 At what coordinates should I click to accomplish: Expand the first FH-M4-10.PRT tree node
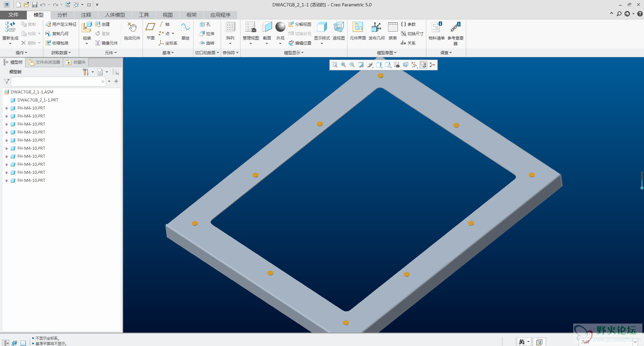[7, 108]
